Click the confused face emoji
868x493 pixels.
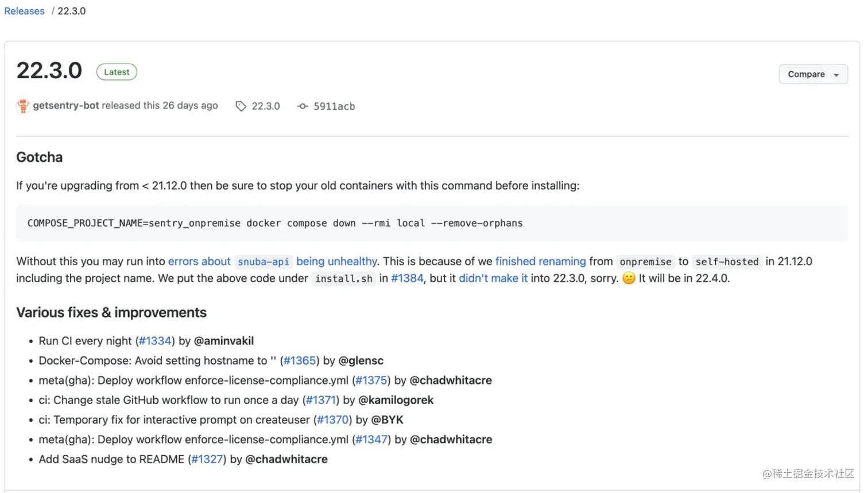[629, 278]
